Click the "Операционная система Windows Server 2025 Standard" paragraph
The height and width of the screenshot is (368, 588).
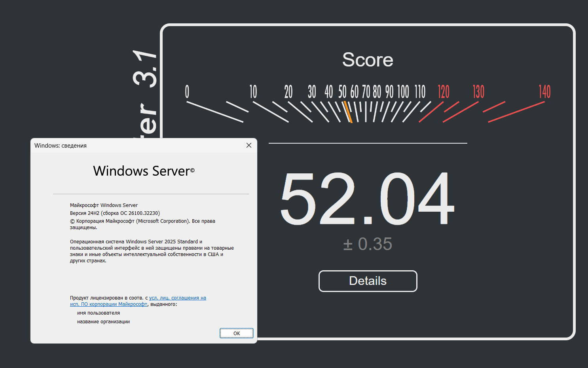tap(152, 251)
